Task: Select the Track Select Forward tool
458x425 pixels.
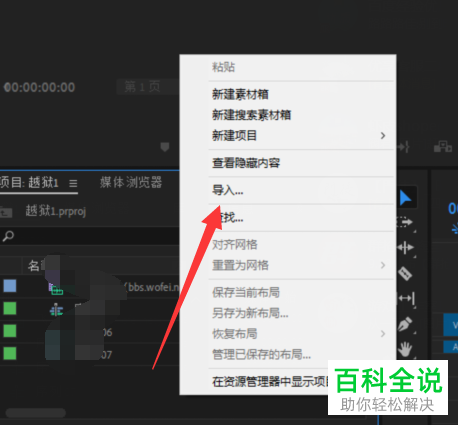Action: (406, 222)
